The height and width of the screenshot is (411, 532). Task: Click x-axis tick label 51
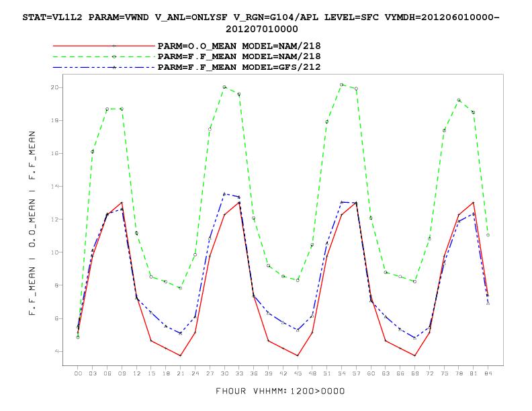pyautogui.click(x=327, y=373)
